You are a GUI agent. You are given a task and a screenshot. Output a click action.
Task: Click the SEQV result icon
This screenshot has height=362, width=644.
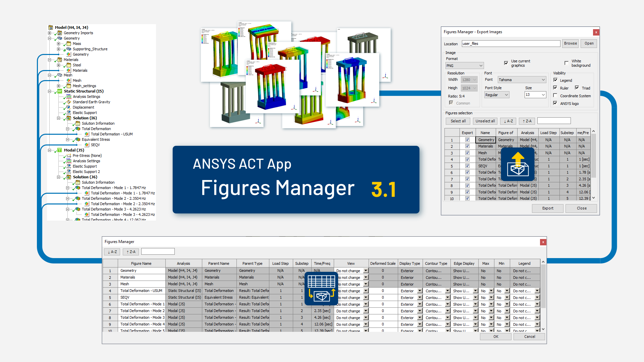(x=87, y=145)
